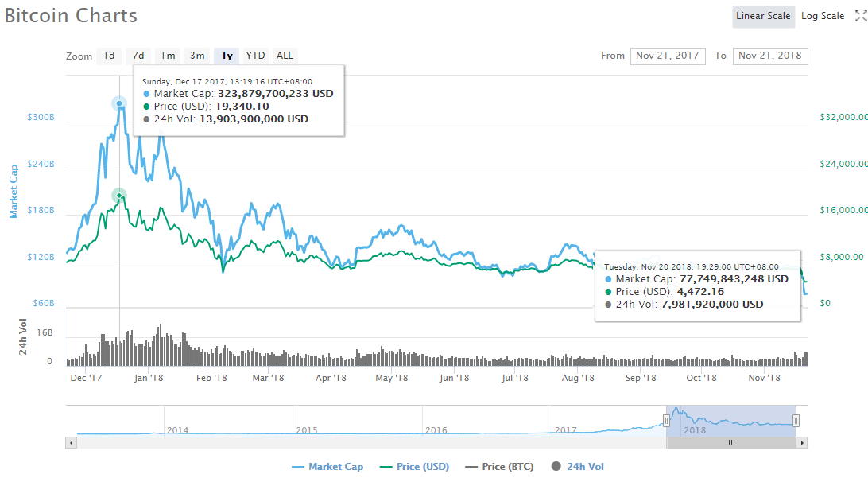Set zoom to 3m
Viewport: 868px width, 478px height.
click(x=197, y=56)
